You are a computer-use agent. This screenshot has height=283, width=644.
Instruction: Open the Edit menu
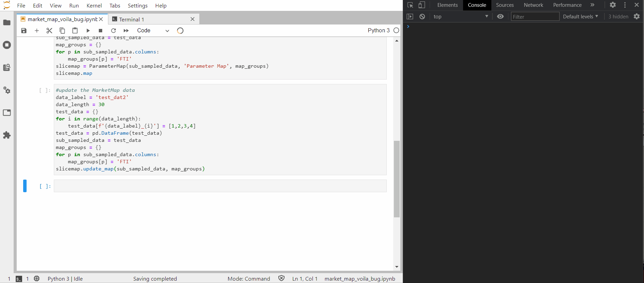coord(37,5)
